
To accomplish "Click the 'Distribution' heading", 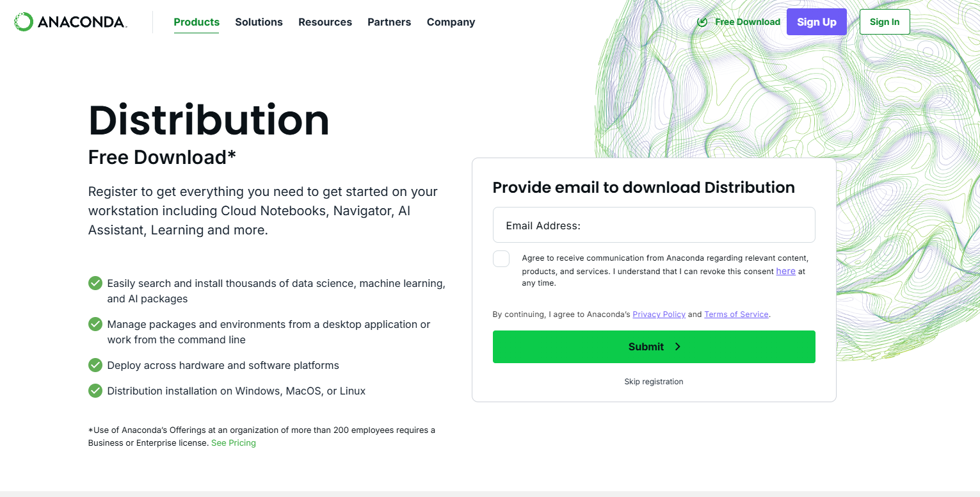I will point(209,120).
